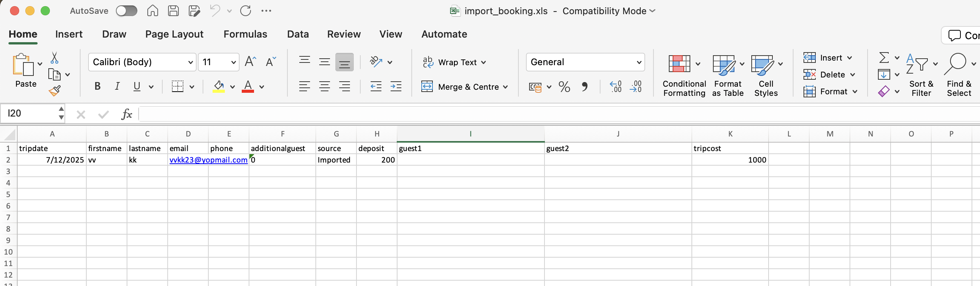Click the Format Painter brush icon
Image resolution: width=980 pixels, height=286 pixels.
tap(55, 91)
